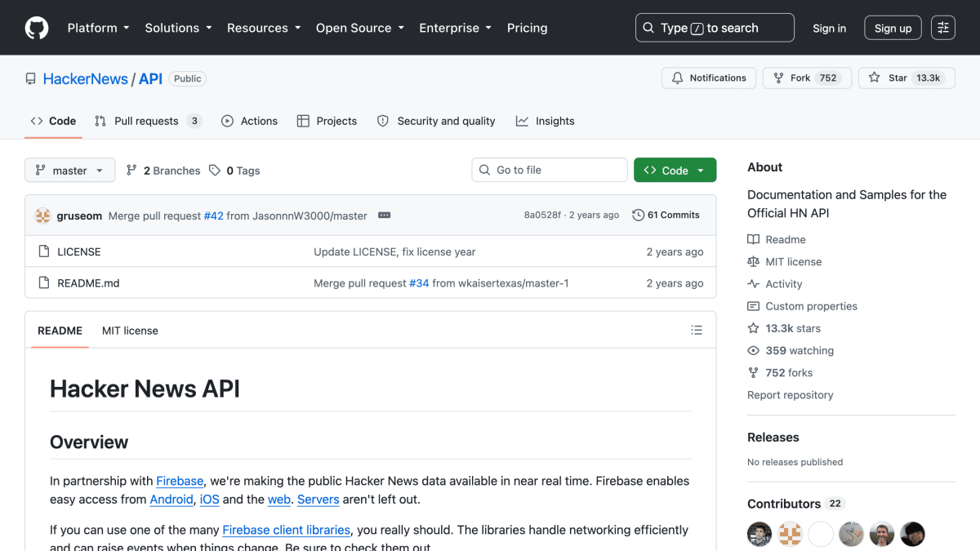Expand the Enterprise menu
The height and width of the screenshot is (551, 980).
(x=455, y=28)
